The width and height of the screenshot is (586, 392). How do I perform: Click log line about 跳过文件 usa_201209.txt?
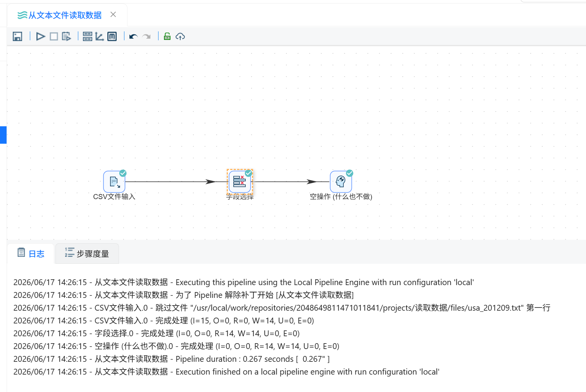[x=282, y=308]
